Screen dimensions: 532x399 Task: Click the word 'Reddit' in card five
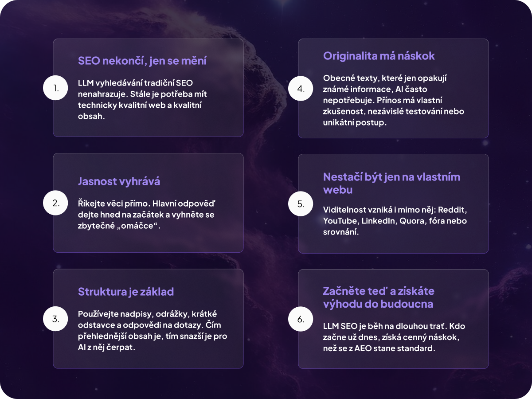(454, 209)
